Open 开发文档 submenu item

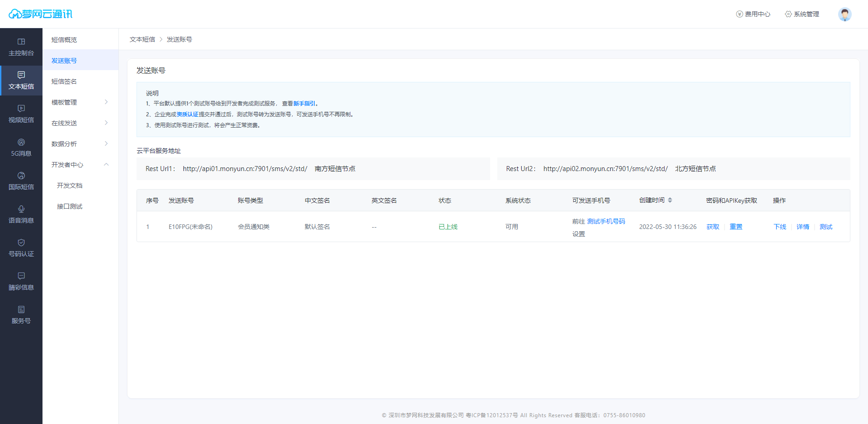80,186
